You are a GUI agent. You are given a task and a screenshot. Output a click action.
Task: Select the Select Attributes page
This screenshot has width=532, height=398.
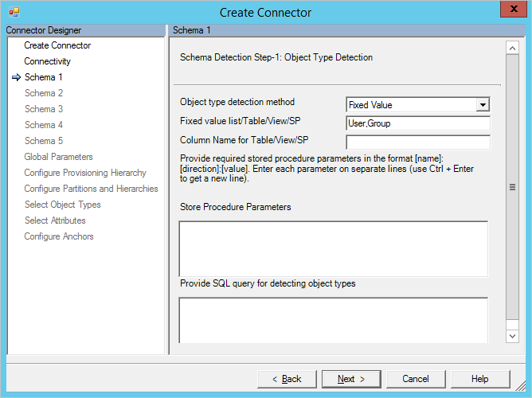point(55,220)
